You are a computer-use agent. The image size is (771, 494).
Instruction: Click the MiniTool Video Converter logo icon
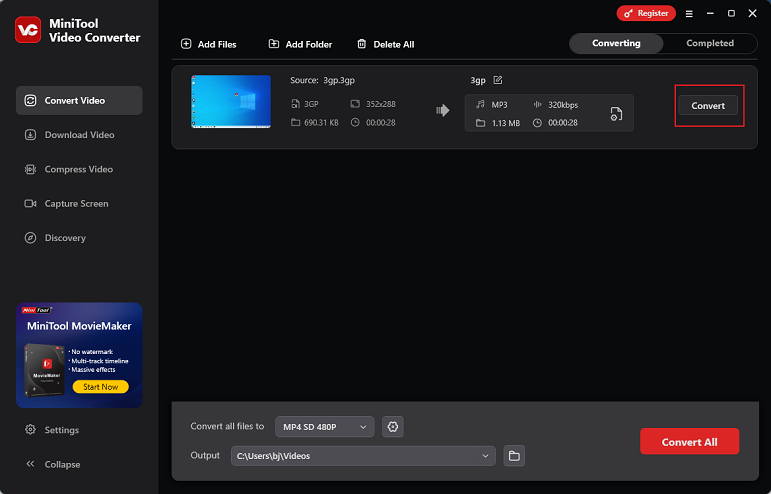pyautogui.click(x=28, y=30)
